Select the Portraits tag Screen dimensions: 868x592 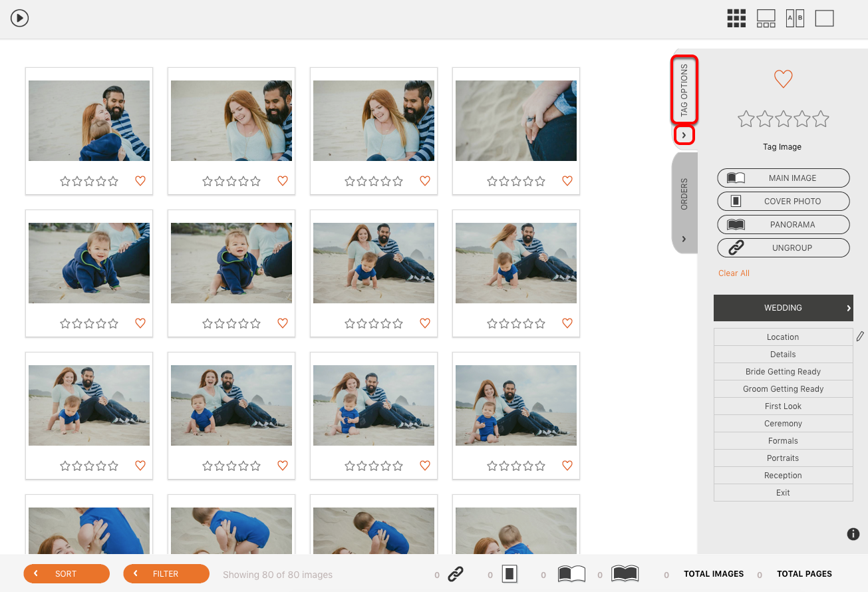pyautogui.click(x=783, y=458)
